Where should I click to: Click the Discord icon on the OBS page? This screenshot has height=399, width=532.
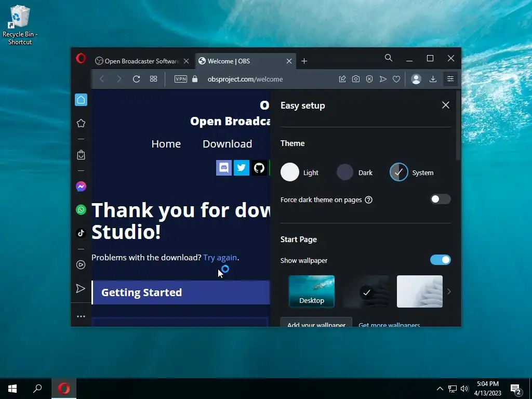pyautogui.click(x=224, y=168)
